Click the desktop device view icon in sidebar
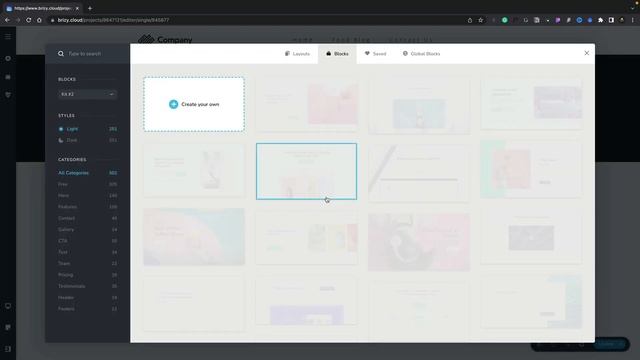The height and width of the screenshot is (360, 640). click(8, 306)
